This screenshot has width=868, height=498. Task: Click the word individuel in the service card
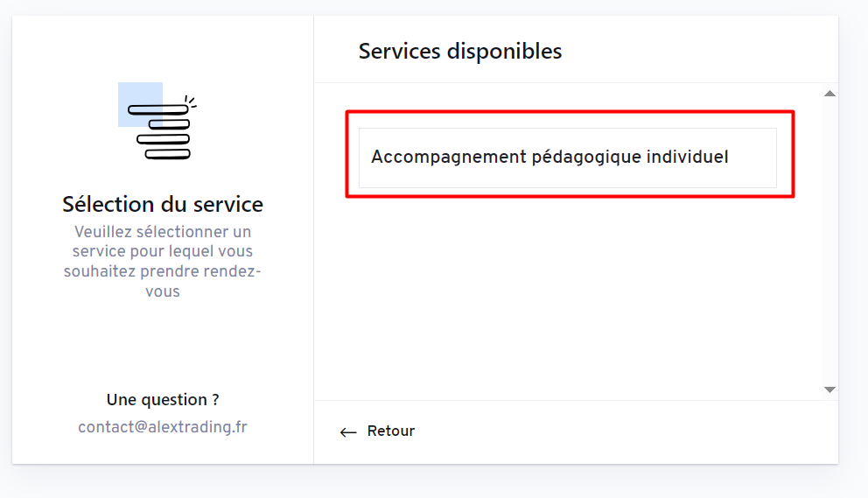(687, 158)
